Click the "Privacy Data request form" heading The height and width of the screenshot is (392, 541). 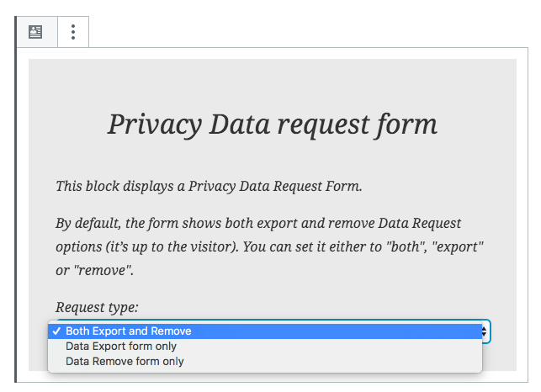pyautogui.click(x=273, y=124)
